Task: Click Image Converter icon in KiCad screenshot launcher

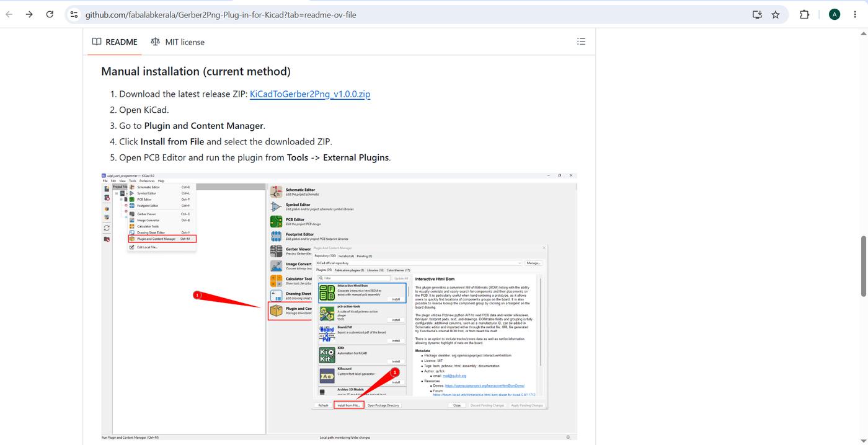Action: click(x=277, y=266)
